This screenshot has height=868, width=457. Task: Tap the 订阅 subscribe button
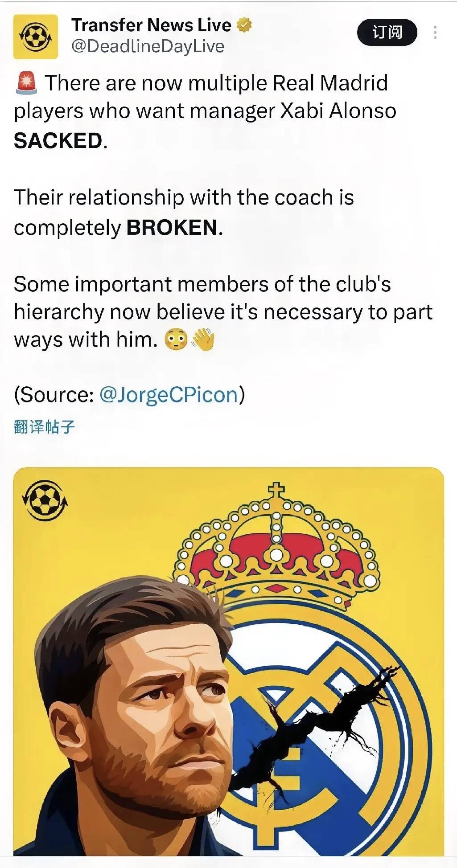387,33
